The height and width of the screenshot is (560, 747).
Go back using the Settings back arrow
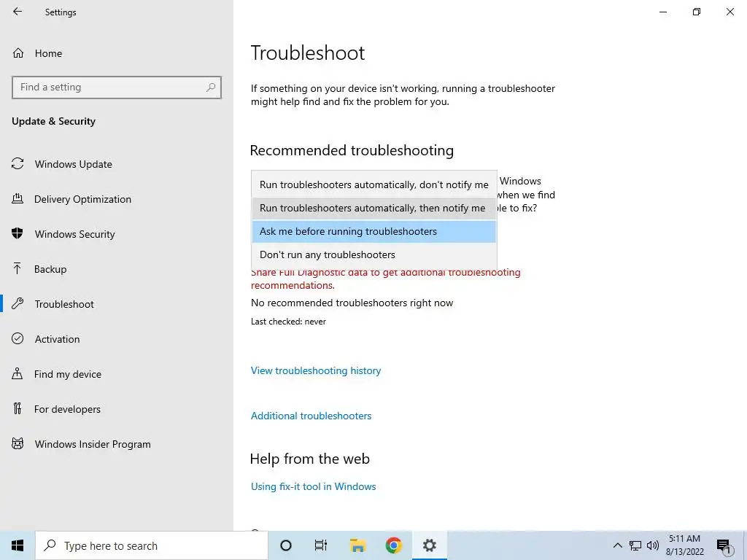coord(18,12)
